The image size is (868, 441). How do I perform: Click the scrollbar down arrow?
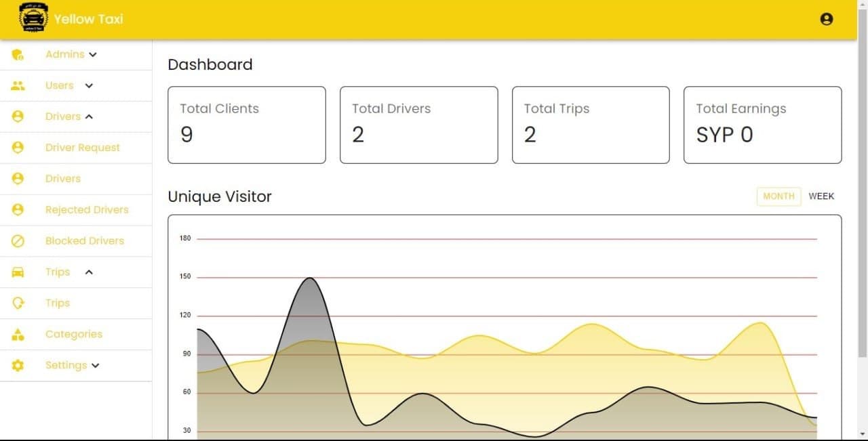click(x=863, y=434)
